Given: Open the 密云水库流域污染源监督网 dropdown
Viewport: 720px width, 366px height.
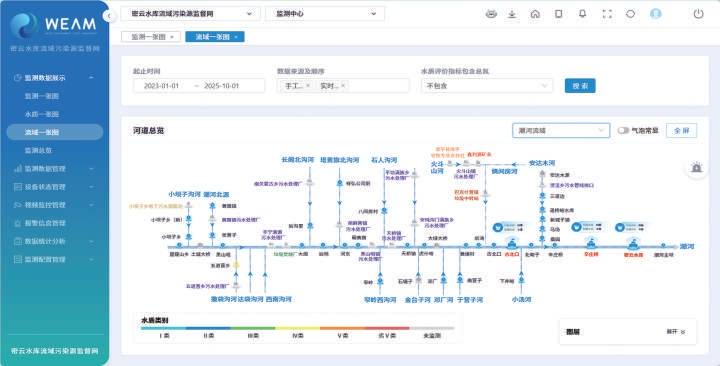Looking at the screenshot, I should tap(191, 14).
